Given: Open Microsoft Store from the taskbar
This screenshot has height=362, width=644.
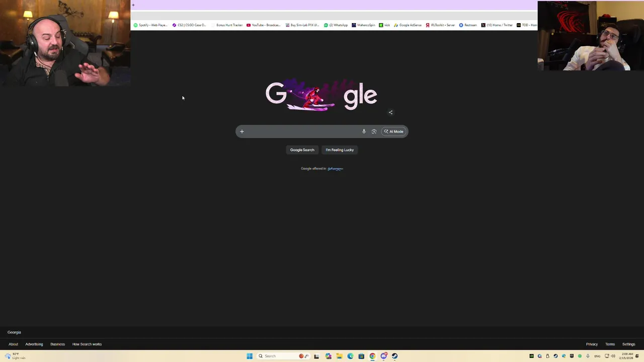Looking at the screenshot, I should pyautogui.click(x=361, y=356).
